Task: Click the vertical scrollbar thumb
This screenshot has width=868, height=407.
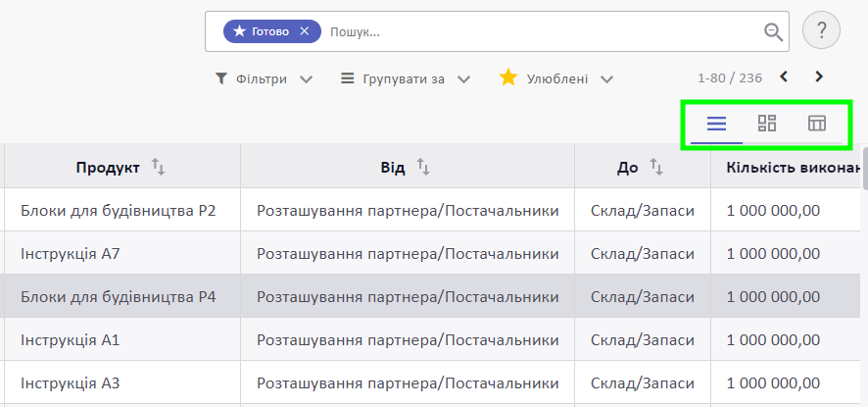Action: tap(865, 168)
